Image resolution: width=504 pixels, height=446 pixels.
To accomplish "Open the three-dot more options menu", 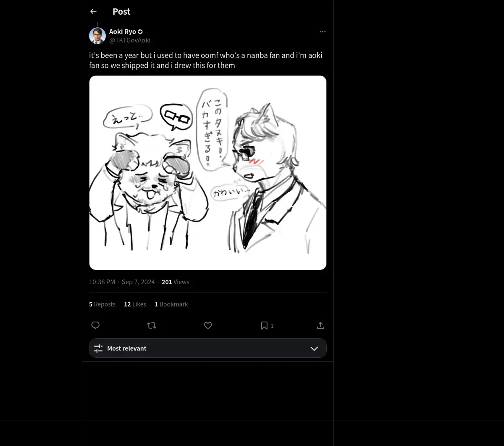I will pos(323,32).
